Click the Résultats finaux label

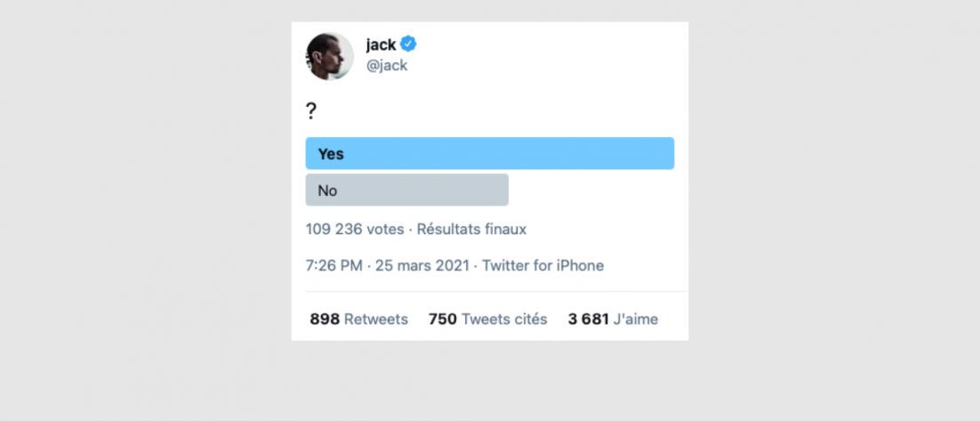471,229
